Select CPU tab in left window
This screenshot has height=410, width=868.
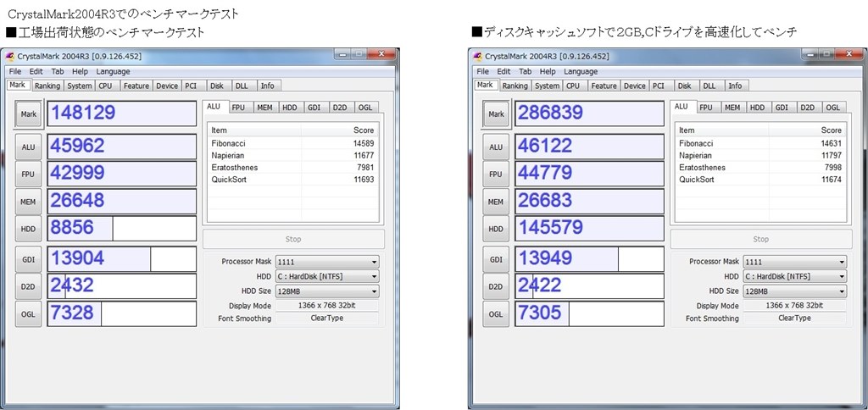(105, 86)
